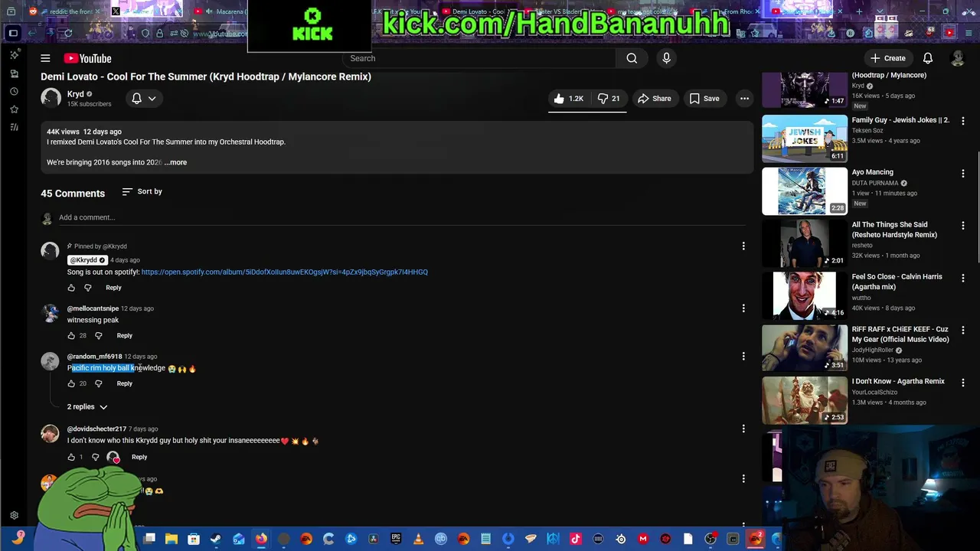Reply to @dovidschecter217 comment
The width and height of the screenshot is (980, 551).
pos(139,457)
